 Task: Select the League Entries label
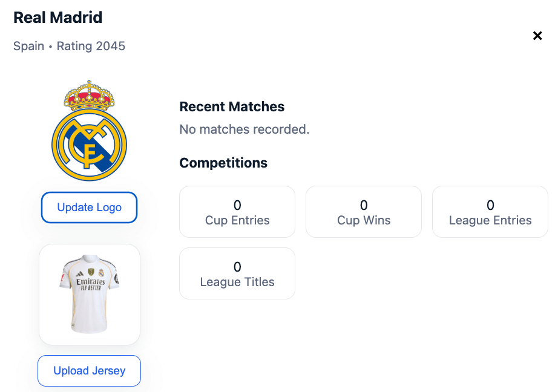click(x=490, y=220)
